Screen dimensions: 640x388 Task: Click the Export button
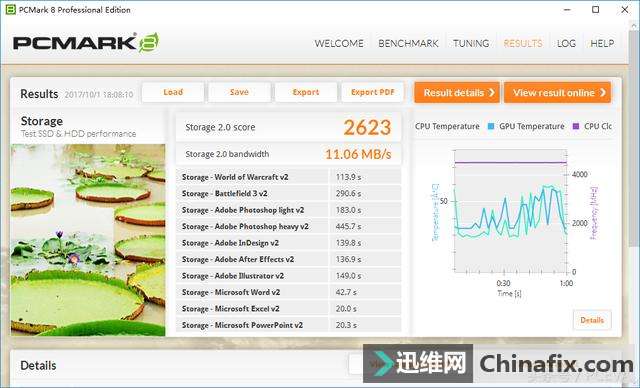pyautogui.click(x=306, y=92)
